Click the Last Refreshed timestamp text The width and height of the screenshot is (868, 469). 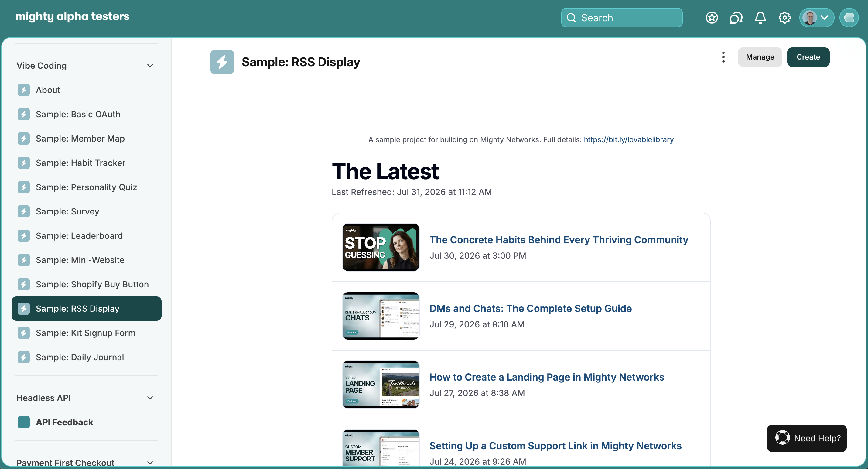(412, 192)
